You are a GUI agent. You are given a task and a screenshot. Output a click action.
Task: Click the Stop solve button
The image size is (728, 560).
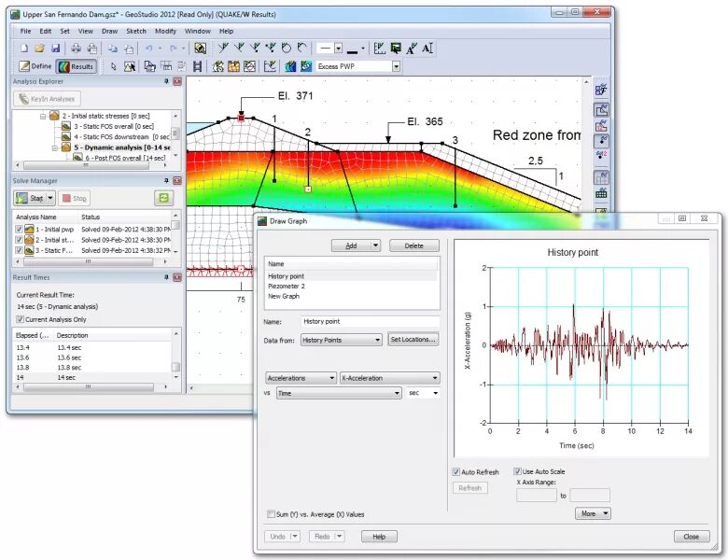pyautogui.click(x=75, y=198)
